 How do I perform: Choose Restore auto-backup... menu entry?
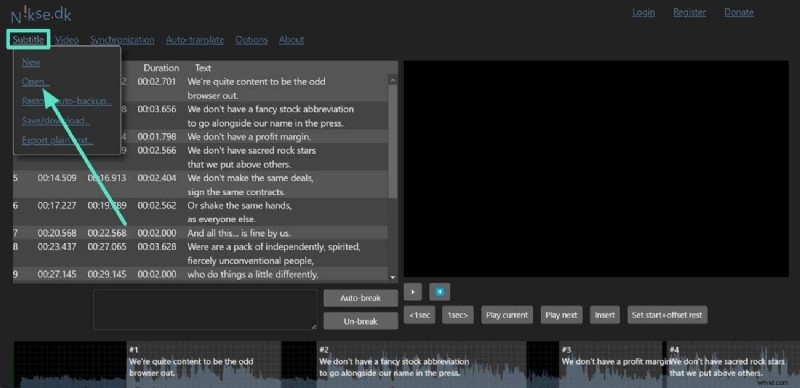coord(67,101)
